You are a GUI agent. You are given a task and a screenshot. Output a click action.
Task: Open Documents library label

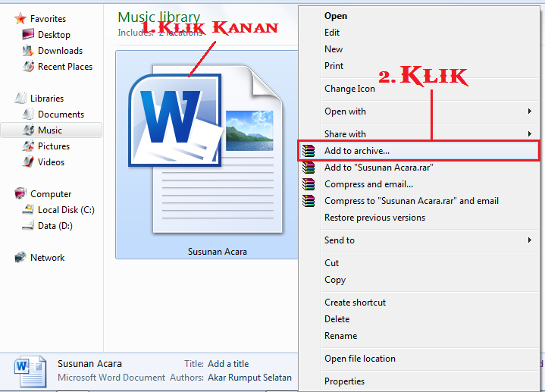pyautogui.click(x=61, y=114)
